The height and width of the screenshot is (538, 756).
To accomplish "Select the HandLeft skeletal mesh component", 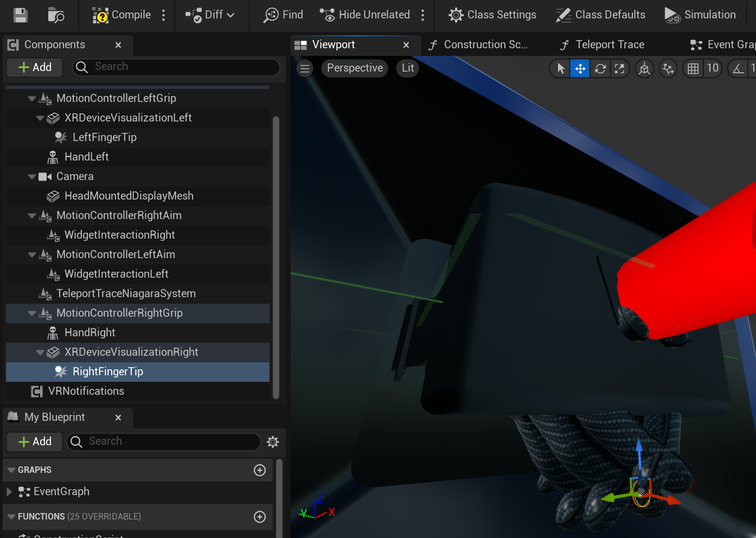I will (x=86, y=157).
